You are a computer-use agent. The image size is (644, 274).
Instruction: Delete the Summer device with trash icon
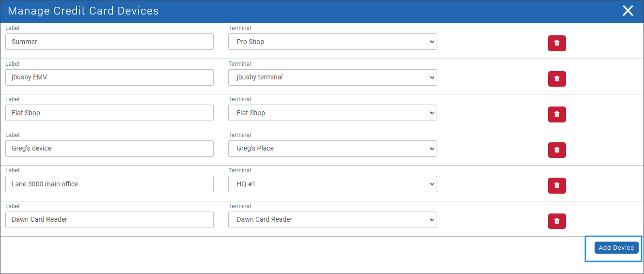(x=557, y=43)
